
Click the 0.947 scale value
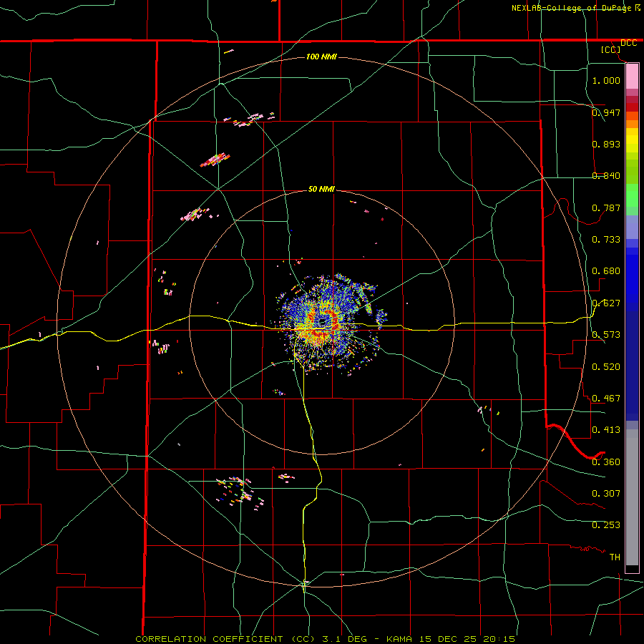606,112
